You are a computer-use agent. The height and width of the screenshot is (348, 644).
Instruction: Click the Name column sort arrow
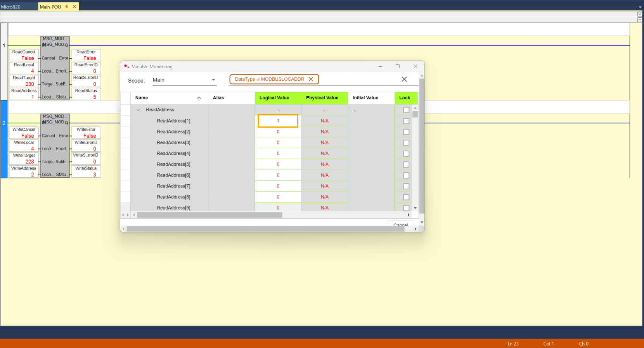199,99
